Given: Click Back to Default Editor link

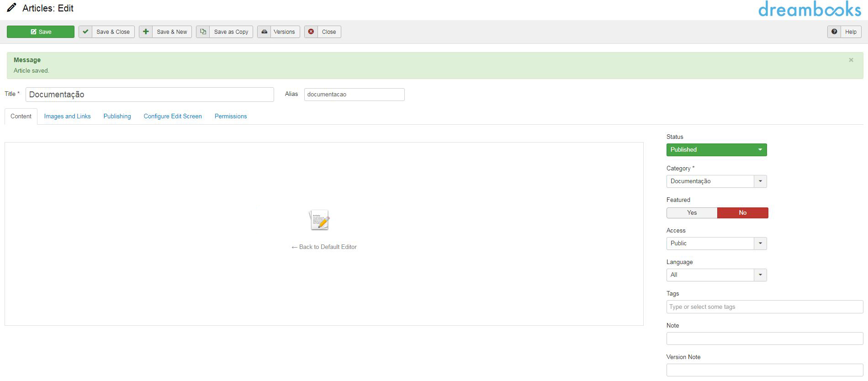Looking at the screenshot, I should click(324, 247).
